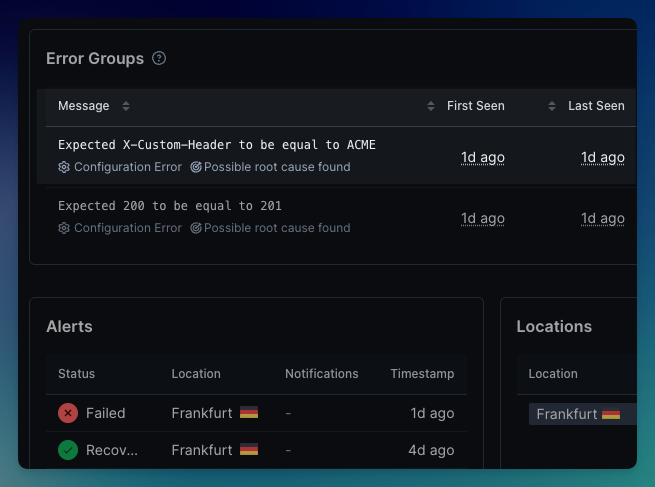Click the Locations section heading

[554, 327]
